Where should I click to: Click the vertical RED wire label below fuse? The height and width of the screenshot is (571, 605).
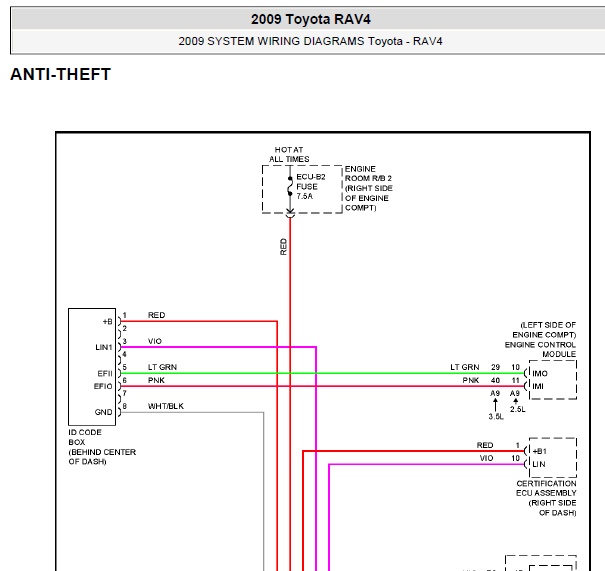(x=284, y=247)
